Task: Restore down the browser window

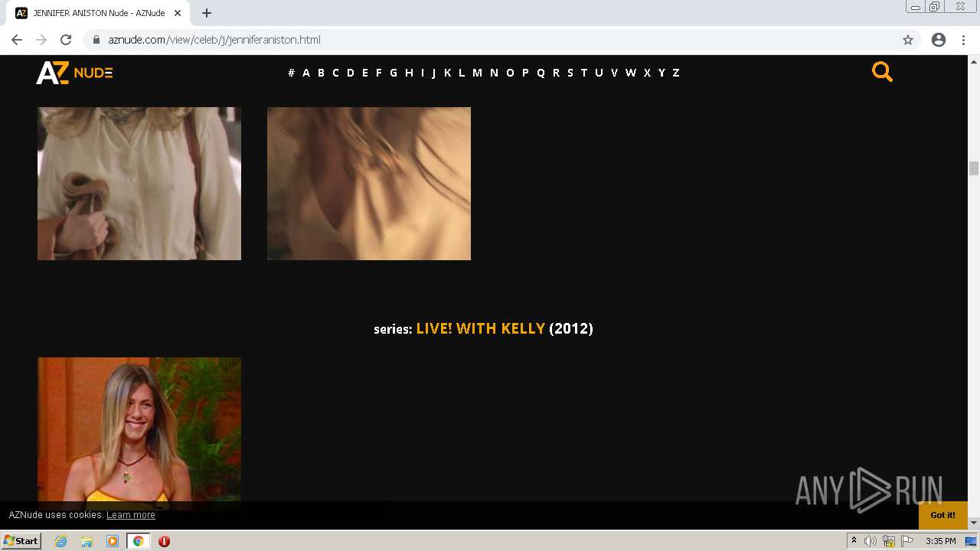Action: pos(935,6)
